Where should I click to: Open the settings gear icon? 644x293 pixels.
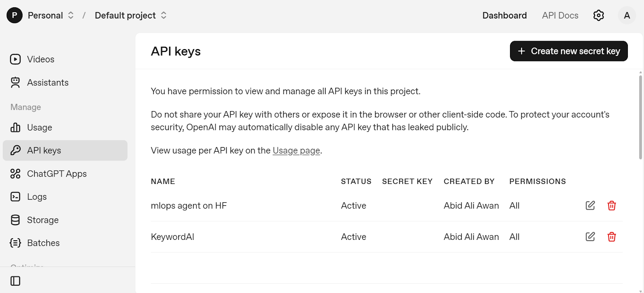(599, 15)
